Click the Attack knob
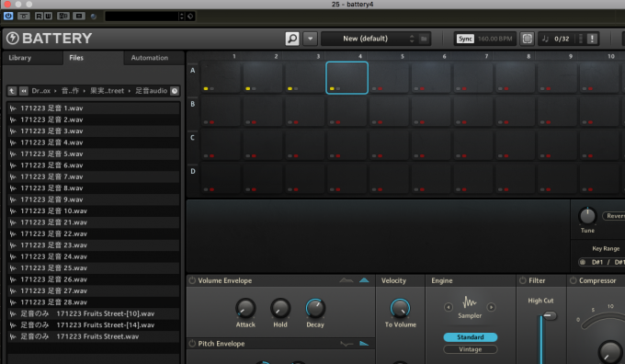The width and height of the screenshot is (625, 364). click(245, 308)
